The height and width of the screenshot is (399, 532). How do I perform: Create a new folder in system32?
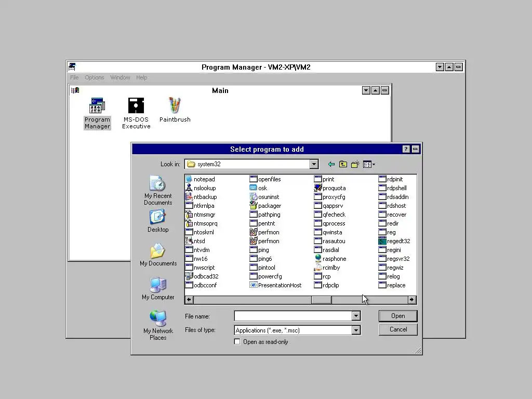(x=355, y=164)
